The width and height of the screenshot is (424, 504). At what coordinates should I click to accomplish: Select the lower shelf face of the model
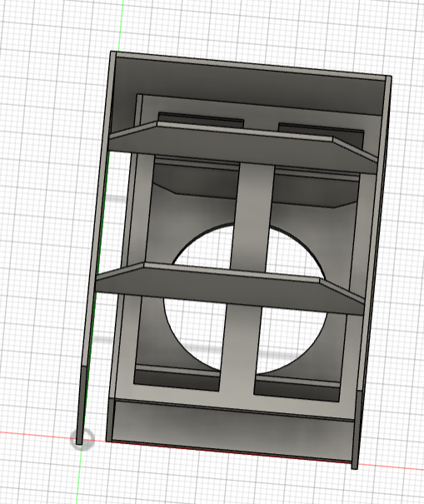pyautogui.click(x=230, y=290)
